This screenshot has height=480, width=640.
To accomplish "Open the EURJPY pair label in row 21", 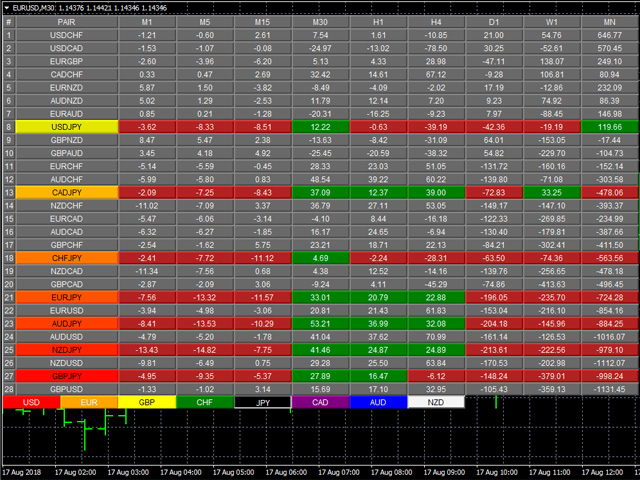I will pyautogui.click(x=66, y=297).
